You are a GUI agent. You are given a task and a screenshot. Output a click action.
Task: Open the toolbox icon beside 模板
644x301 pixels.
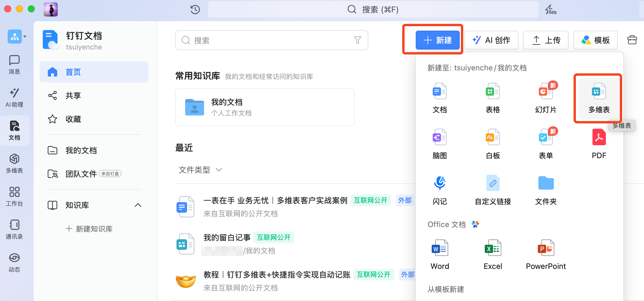tap(632, 40)
